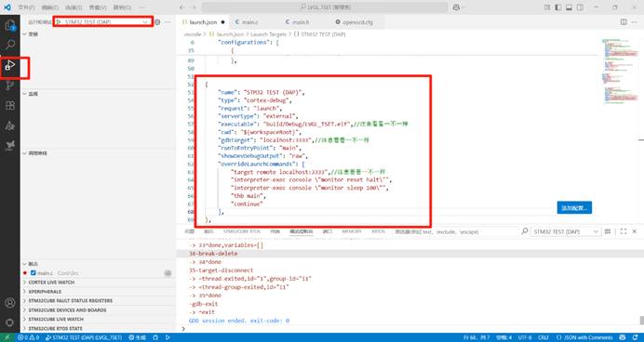This screenshot has width=644, height=342.
Task: Expand STM32CUBE RTOS STATE section
Action: [x=98, y=328]
